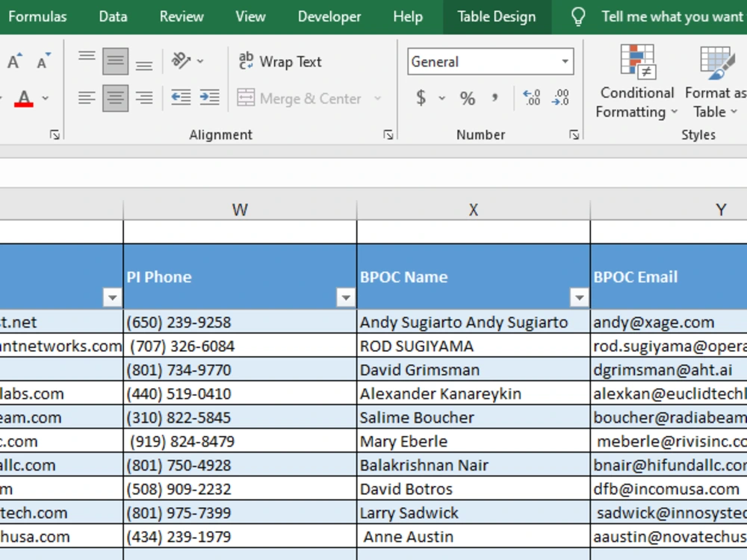Select cell Andy Sugiarto Andy Sugiarto

click(x=473, y=322)
